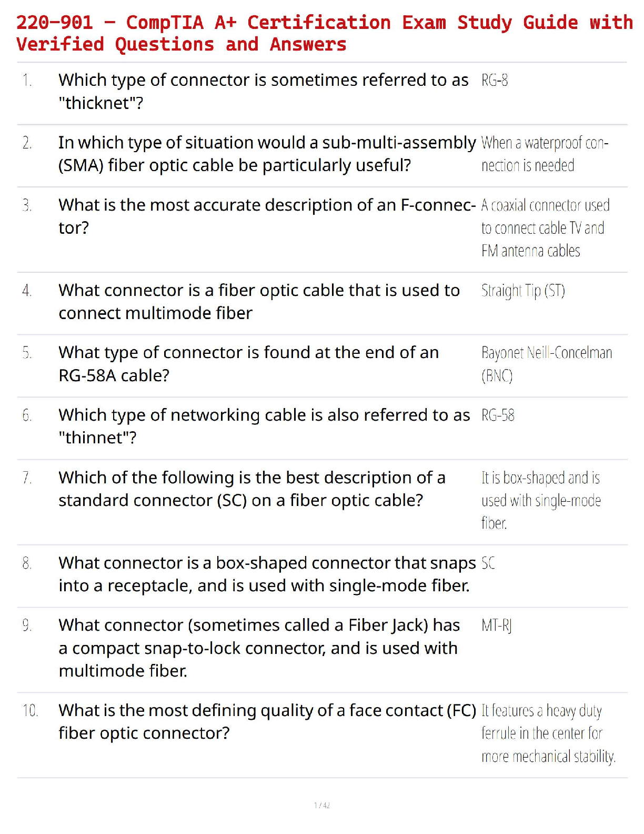
Task: Click the RG-58A cable connector question
Action: tap(248, 364)
